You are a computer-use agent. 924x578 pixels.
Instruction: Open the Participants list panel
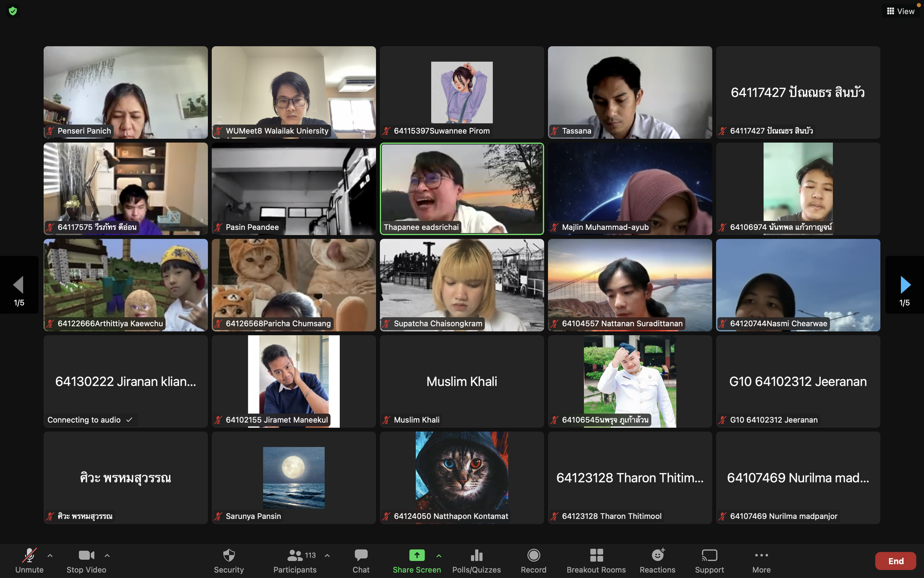295,555
